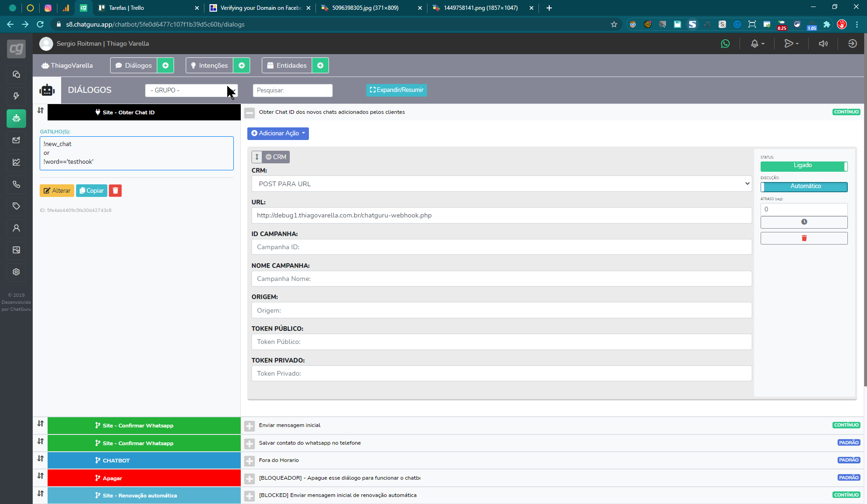Open the browser extensions puzzle icon
Viewport: 867px width, 504px height.
click(827, 24)
